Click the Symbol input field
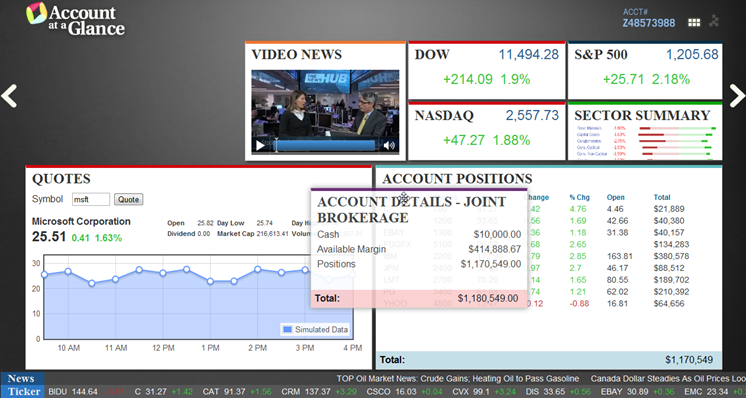The image size is (746, 398). 91,200
